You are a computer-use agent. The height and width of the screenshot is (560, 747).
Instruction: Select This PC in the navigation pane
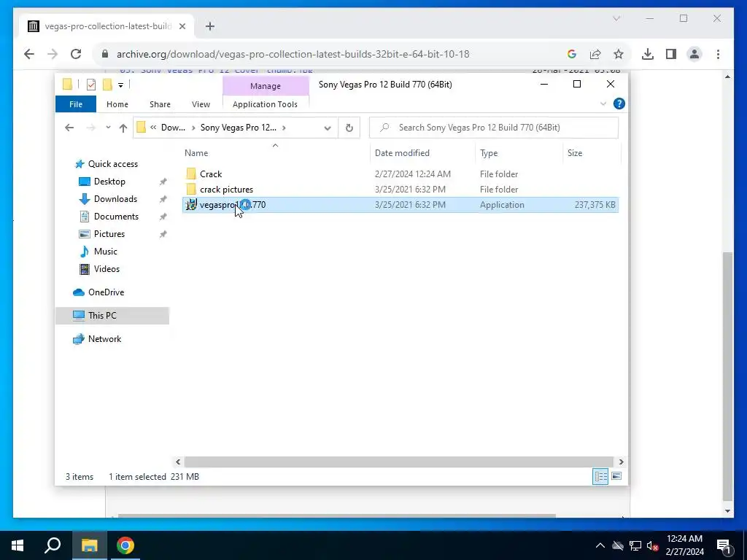point(112,316)
